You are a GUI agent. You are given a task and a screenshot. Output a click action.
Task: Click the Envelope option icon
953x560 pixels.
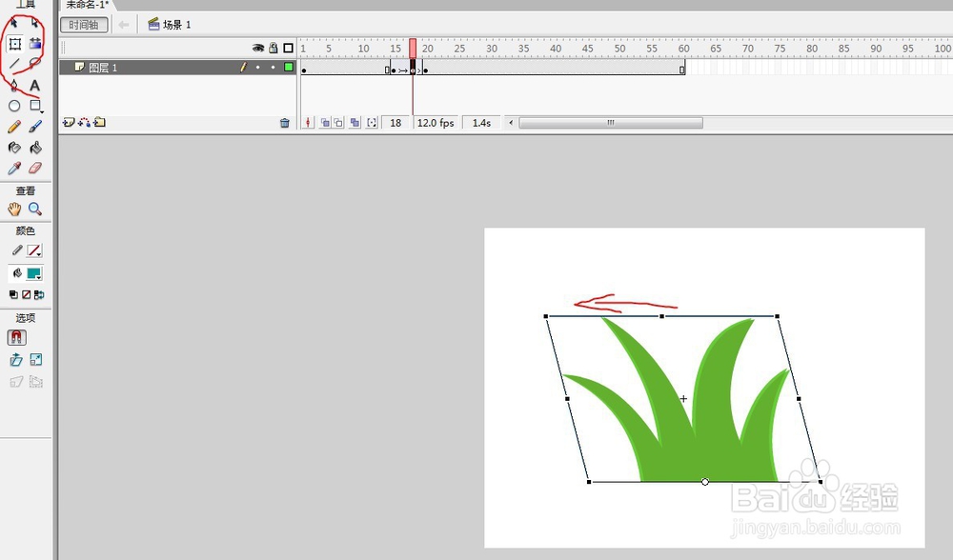(36, 382)
